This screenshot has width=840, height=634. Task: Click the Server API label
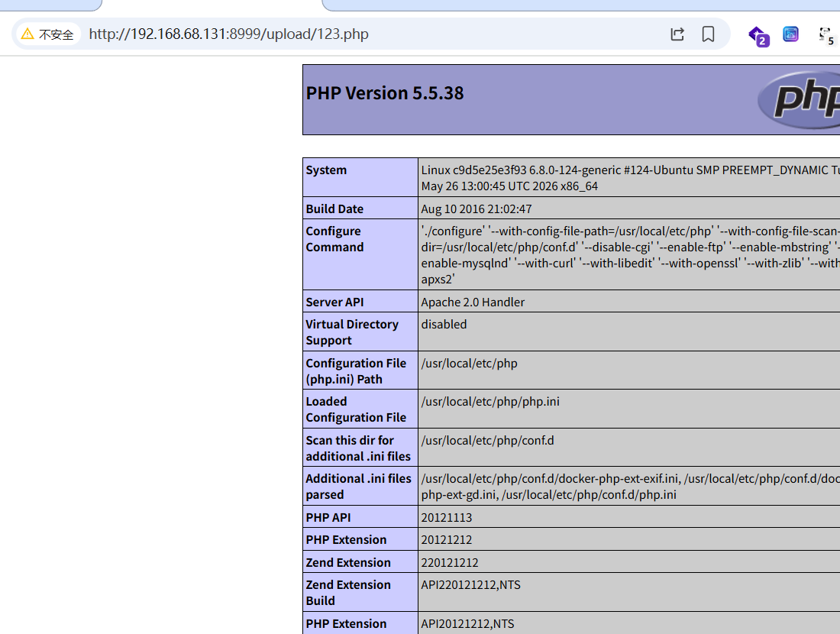coord(334,302)
